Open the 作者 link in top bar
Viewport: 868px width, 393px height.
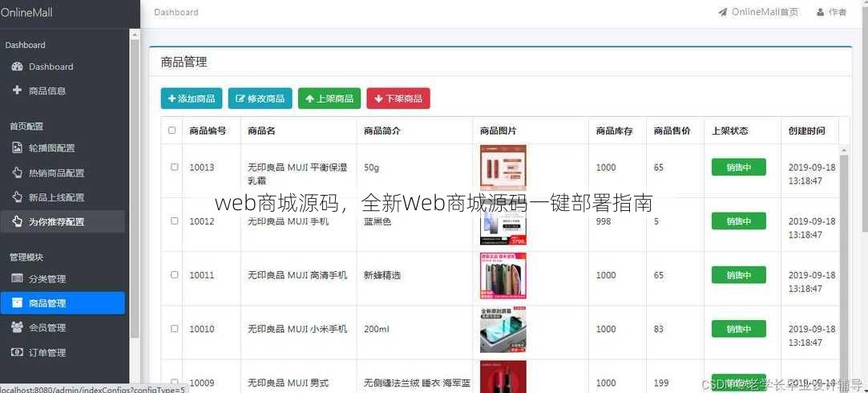click(831, 12)
